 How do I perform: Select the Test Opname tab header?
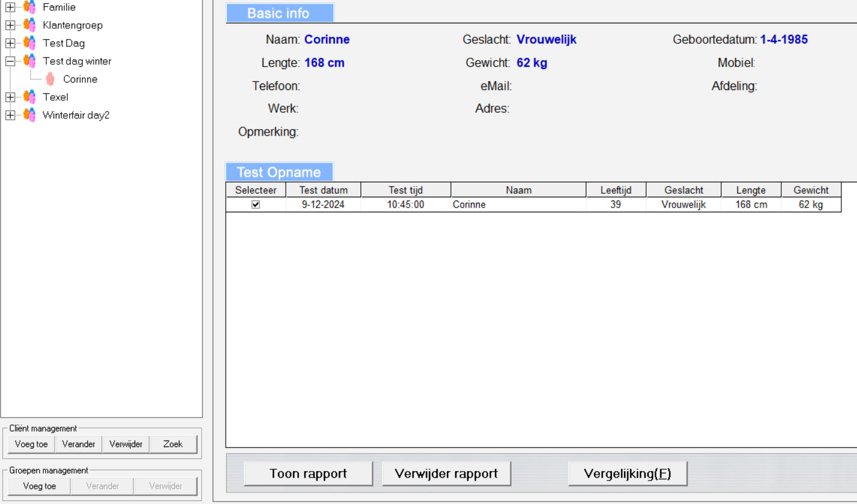(x=279, y=172)
